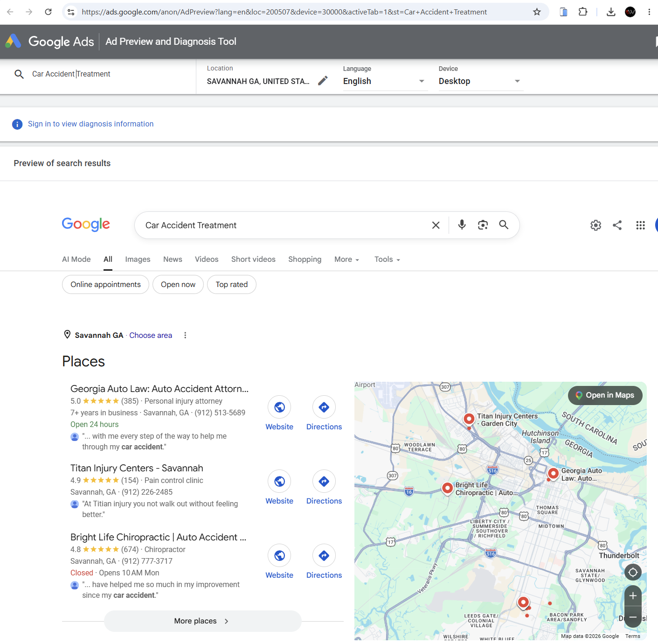Click the share icon

617,225
